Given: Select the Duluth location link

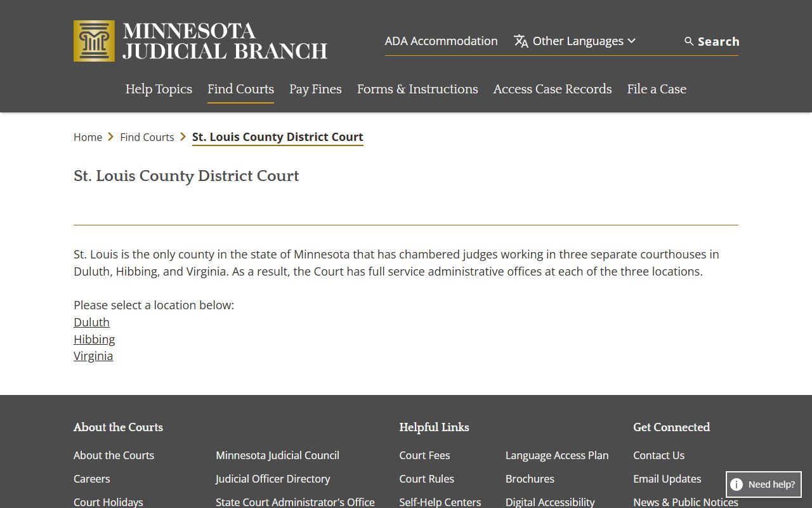Looking at the screenshot, I should 91,322.
